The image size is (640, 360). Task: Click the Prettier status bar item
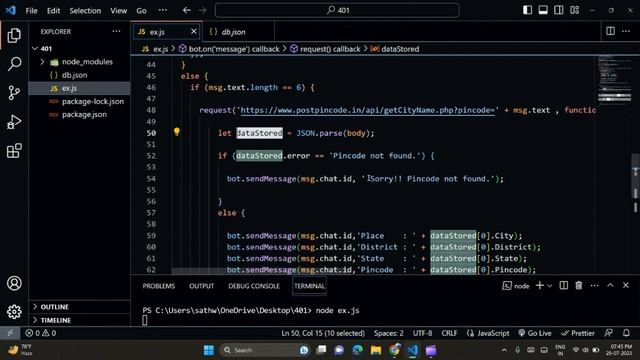[x=578, y=333]
